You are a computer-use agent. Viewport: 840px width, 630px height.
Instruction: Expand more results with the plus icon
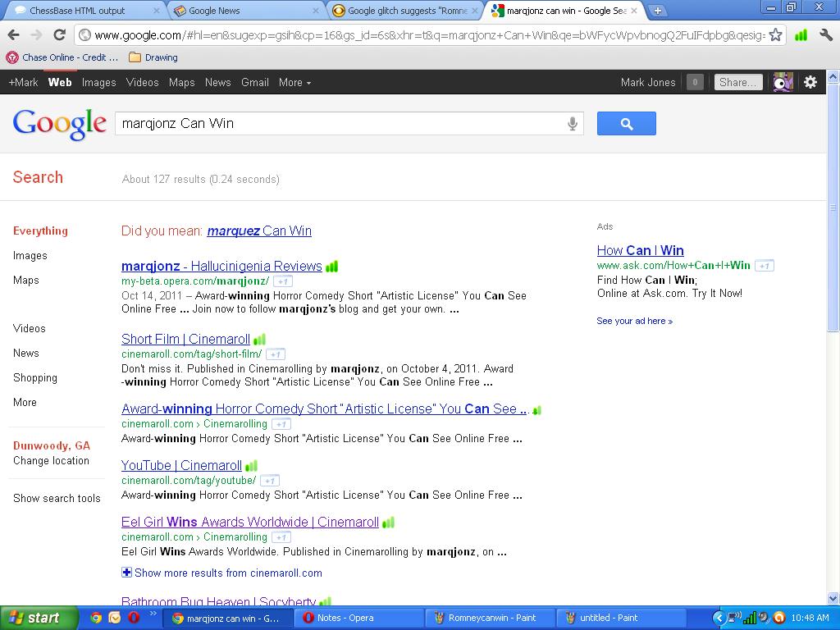click(x=126, y=573)
